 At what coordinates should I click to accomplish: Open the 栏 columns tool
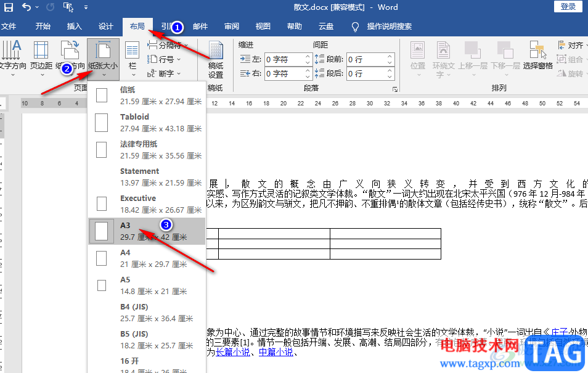[133, 58]
